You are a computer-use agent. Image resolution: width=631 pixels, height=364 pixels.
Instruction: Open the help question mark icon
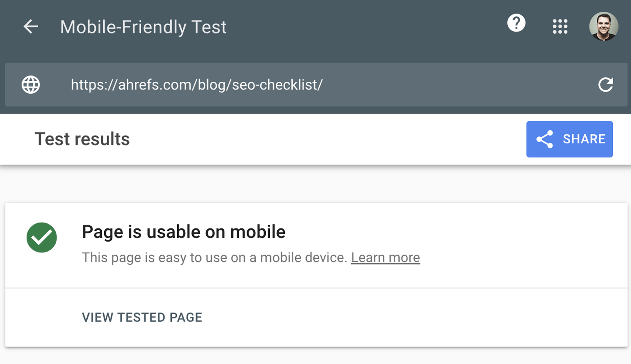point(516,24)
